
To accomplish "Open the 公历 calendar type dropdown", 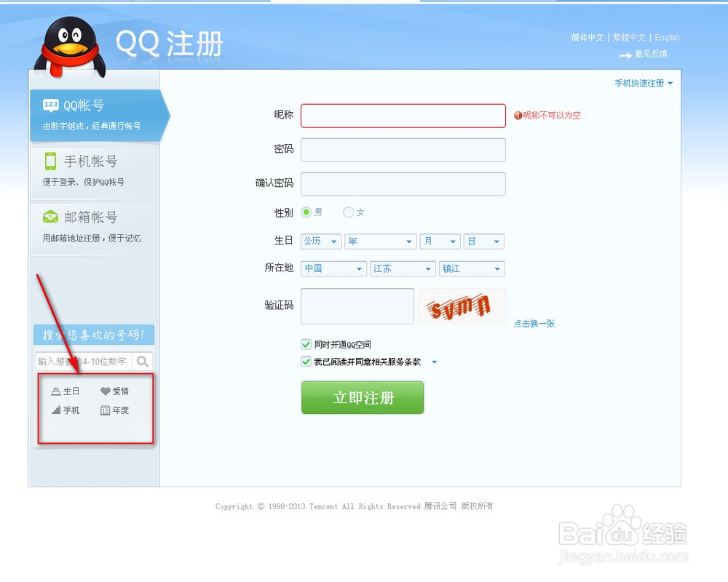I will tap(321, 242).
